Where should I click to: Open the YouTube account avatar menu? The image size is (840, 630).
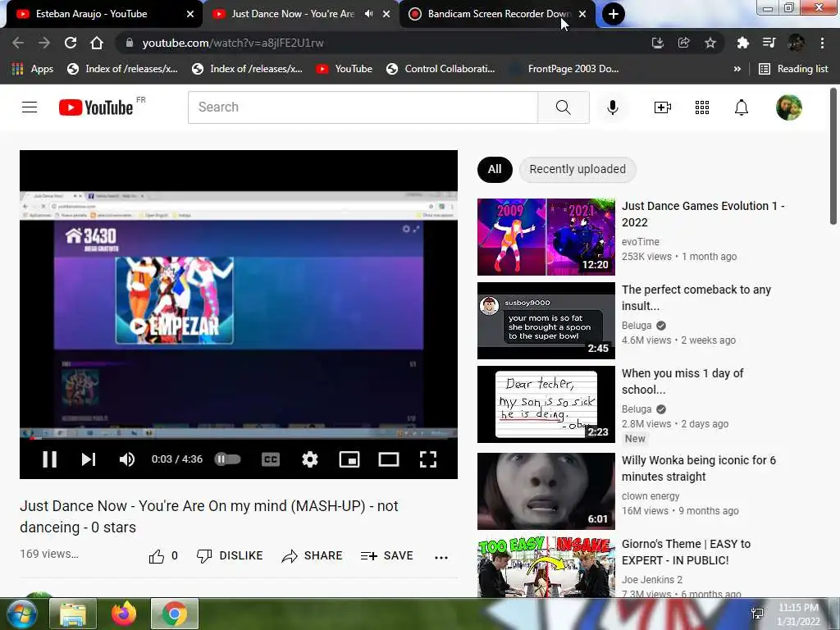click(789, 107)
